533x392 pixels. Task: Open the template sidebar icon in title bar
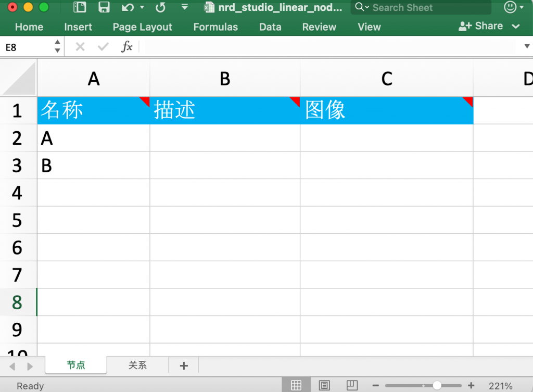[80, 7]
